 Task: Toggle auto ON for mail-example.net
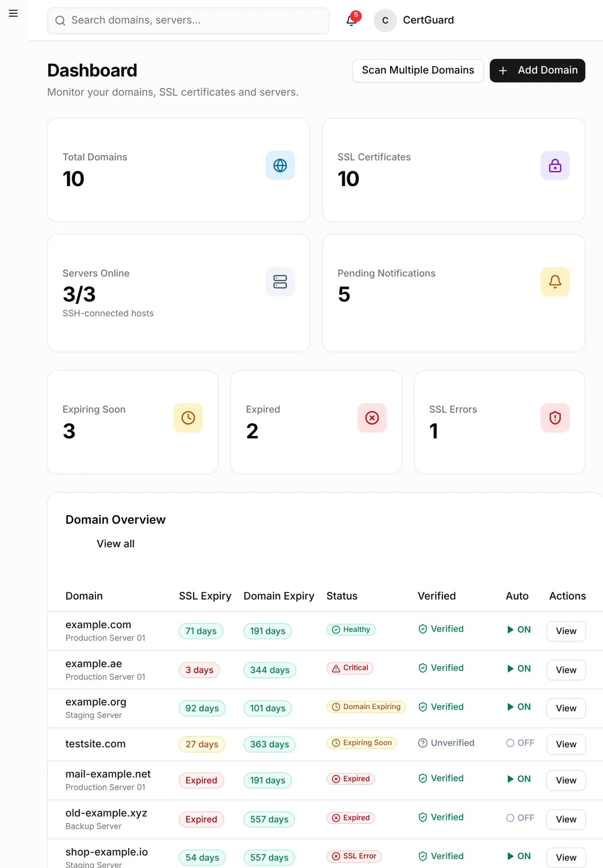point(519,779)
